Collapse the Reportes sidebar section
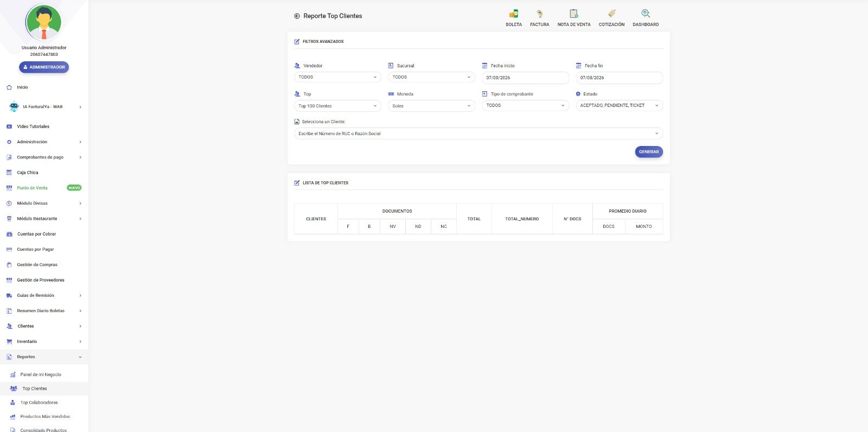 pos(44,357)
